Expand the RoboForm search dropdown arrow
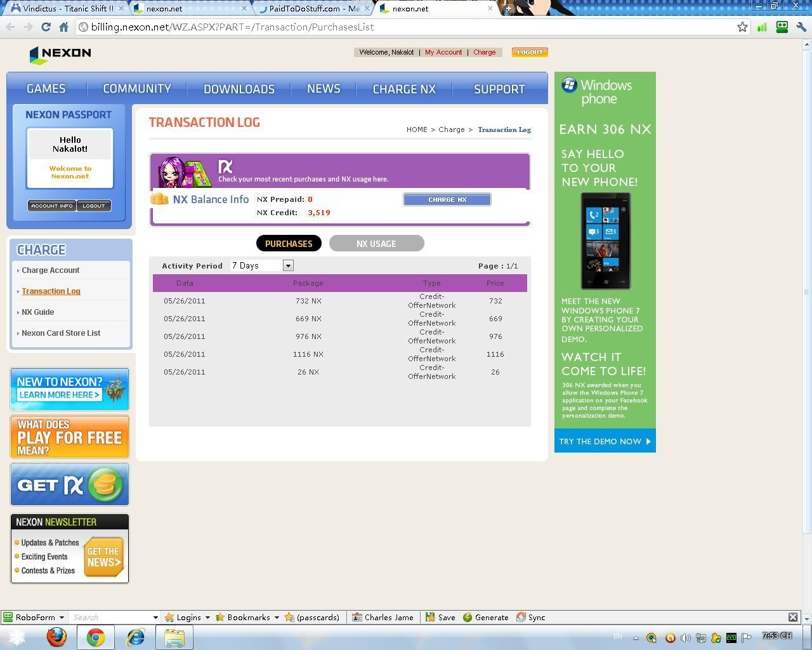This screenshot has height=650, width=812. (155, 617)
